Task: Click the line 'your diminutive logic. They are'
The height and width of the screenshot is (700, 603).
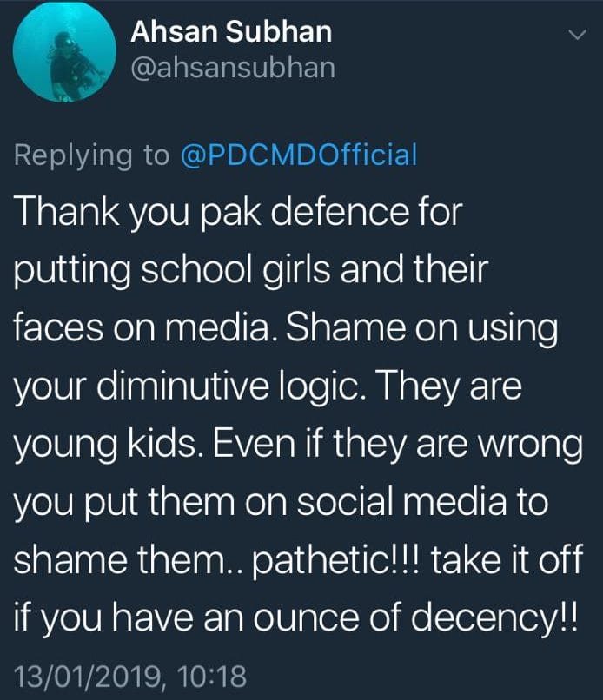Action: pos(268,386)
